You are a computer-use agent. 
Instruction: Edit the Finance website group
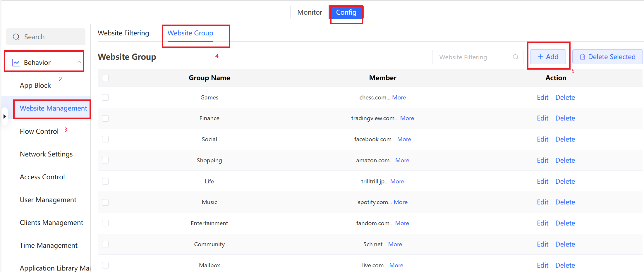(x=542, y=118)
